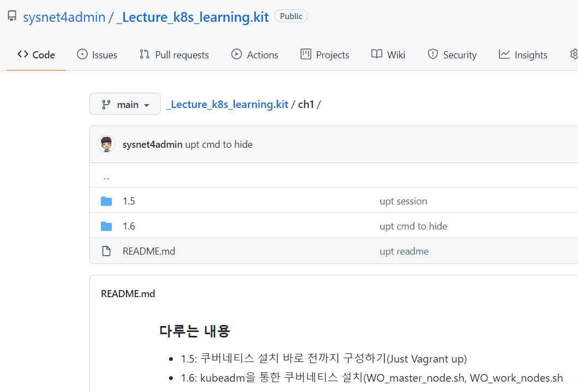This screenshot has height=392, width=578.
Task: Open _Lecture_k8s_learning.kit repository title link
Action: (193, 17)
